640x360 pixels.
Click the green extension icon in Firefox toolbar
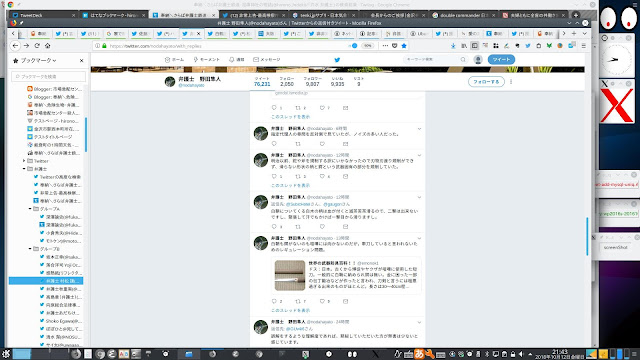549,46
